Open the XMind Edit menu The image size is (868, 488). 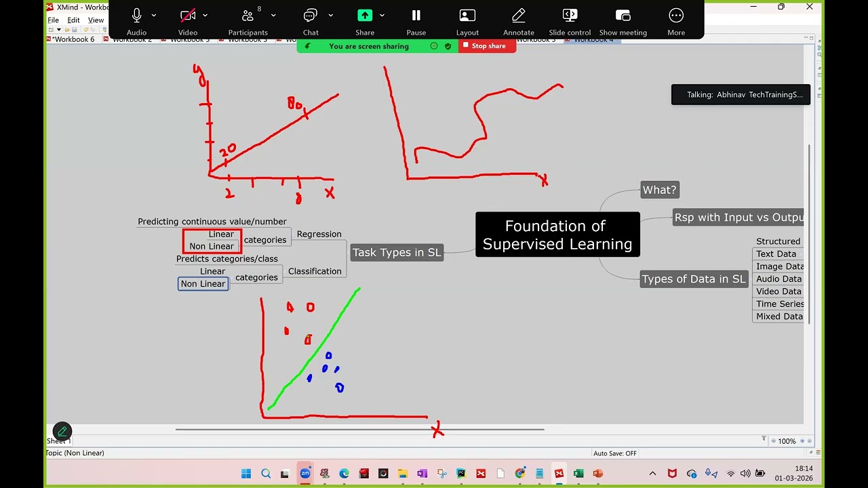(x=73, y=20)
